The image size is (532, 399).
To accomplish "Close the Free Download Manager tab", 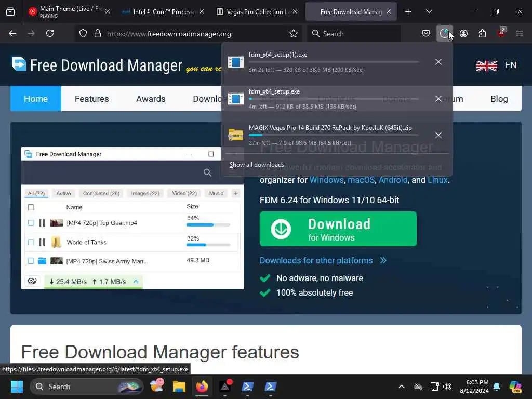I will click(x=389, y=11).
